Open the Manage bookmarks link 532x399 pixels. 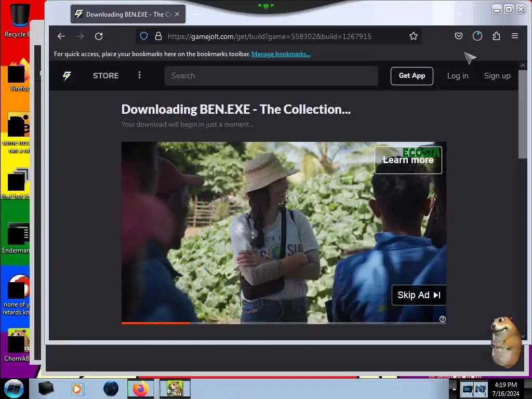point(281,54)
